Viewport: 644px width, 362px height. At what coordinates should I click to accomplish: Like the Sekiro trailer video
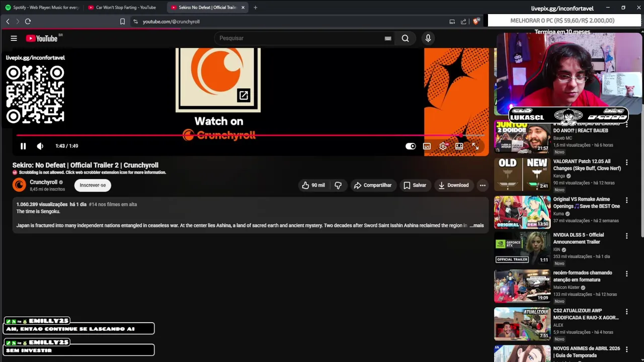click(x=313, y=185)
